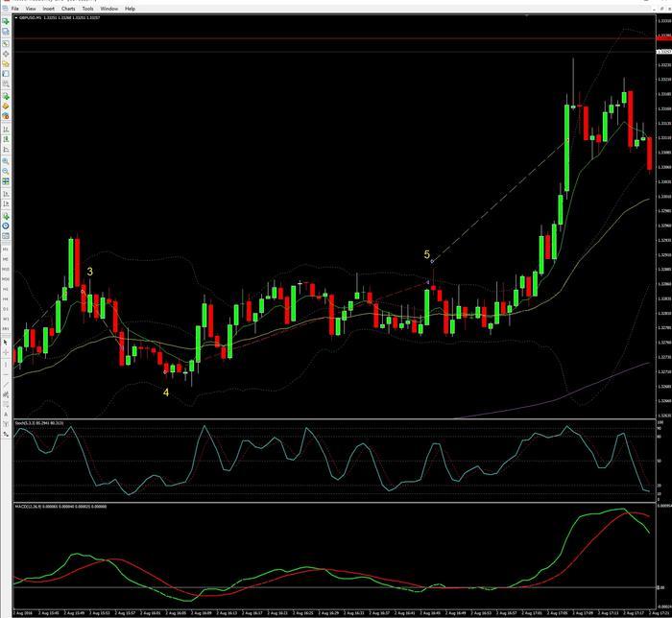Viewport: 672px width, 618px height.
Task: Select the M5 timeframe
Action: pos(6,259)
